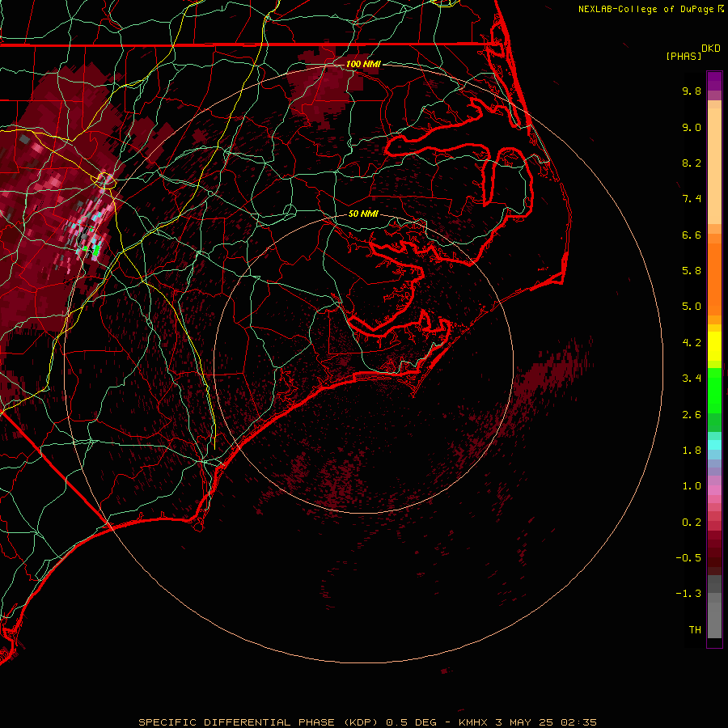Click the yellow segment of the color bar

click(714, 346)
